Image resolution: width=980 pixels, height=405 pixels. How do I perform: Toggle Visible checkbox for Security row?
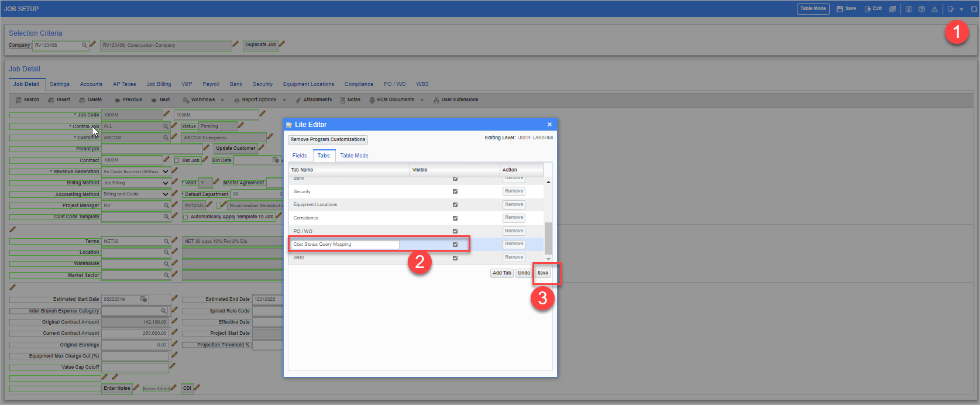(x=455, y=191)
